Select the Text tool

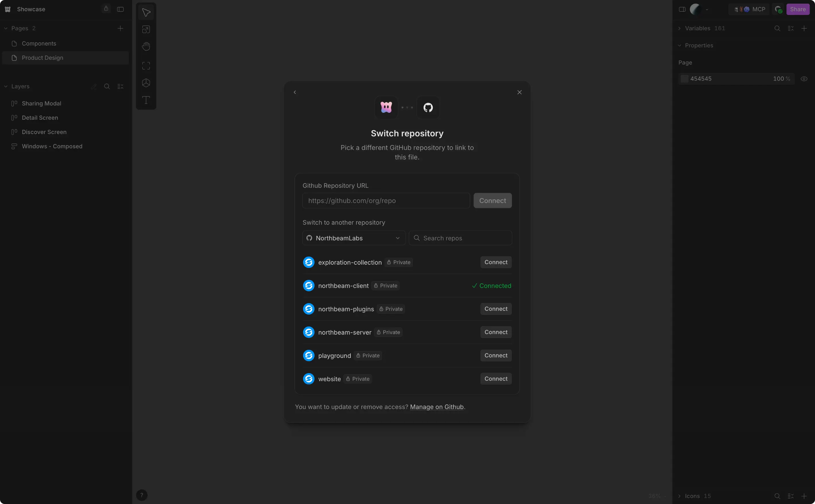pos(146,100)
